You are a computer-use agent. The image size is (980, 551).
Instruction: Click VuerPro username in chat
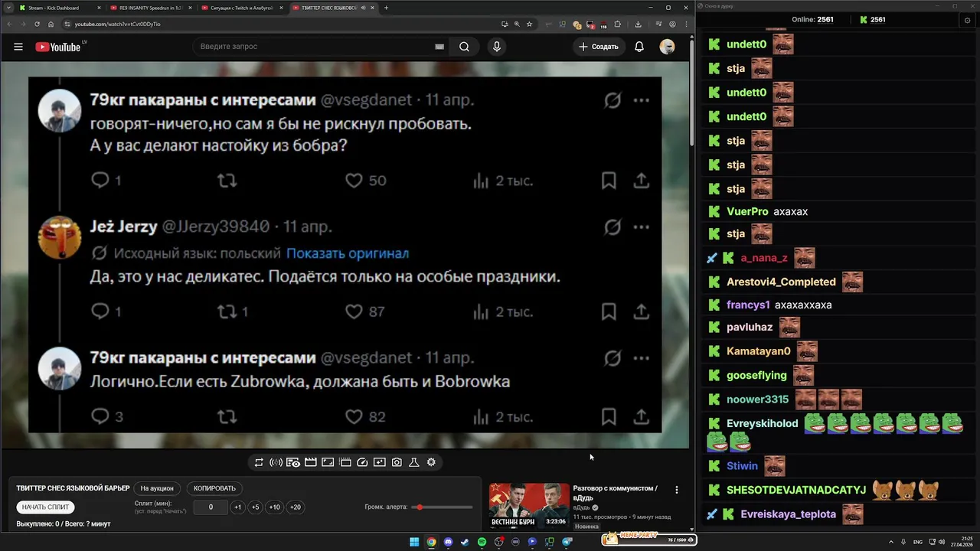tap(747, 211)
